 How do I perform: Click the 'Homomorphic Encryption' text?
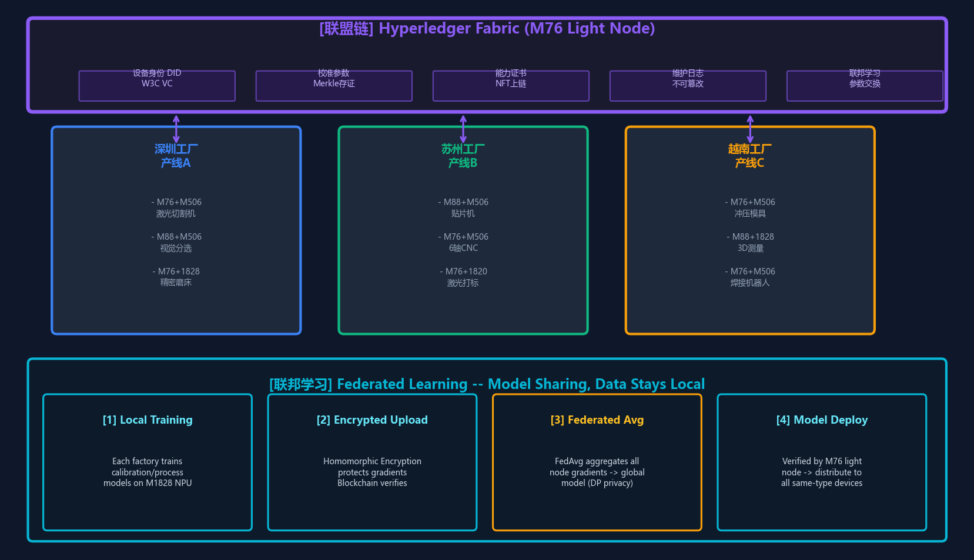[372, 461]
